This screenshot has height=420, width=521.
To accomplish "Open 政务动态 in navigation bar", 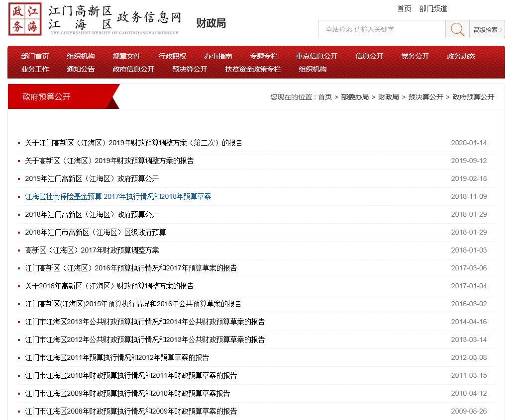I will point(461,56).
